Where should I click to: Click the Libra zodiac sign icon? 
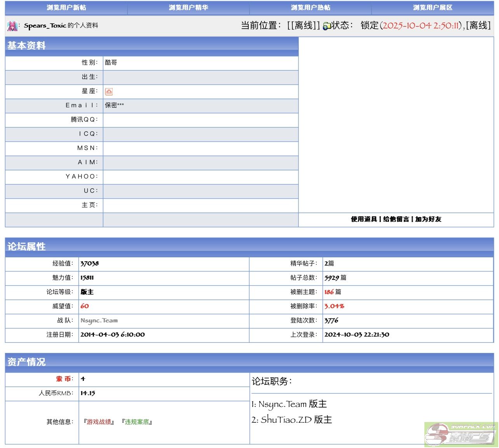[109, 92]
